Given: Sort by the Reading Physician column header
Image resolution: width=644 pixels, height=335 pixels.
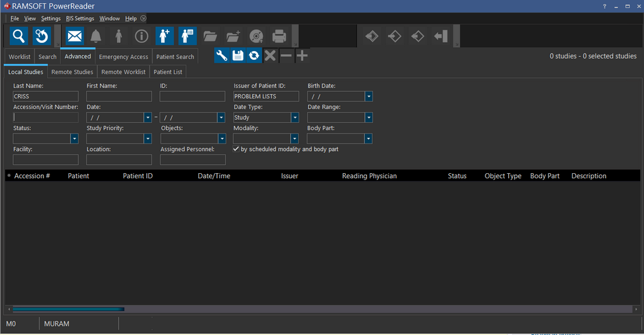Looking at the screenshot, I should tap(369, 176).
